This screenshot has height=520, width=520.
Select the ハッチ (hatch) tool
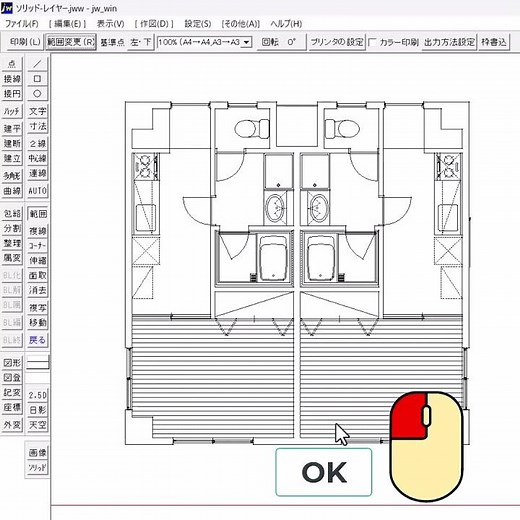click(12, 111)
